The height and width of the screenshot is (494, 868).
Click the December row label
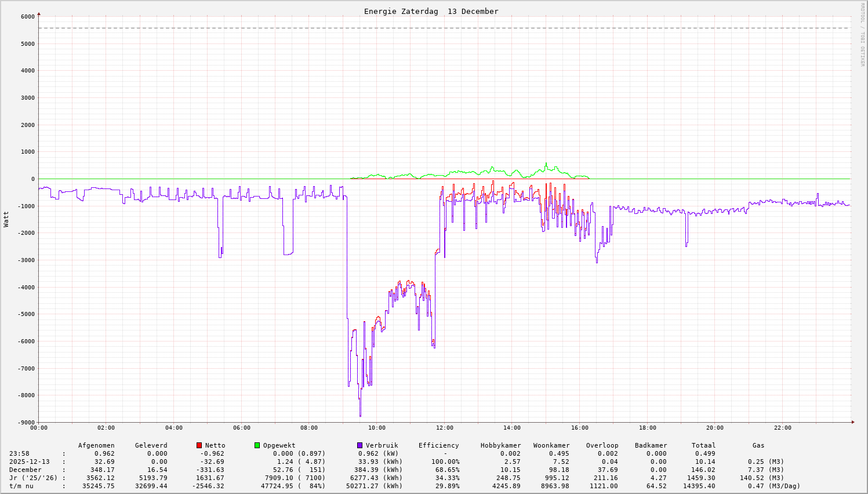[x=25, y=470]
